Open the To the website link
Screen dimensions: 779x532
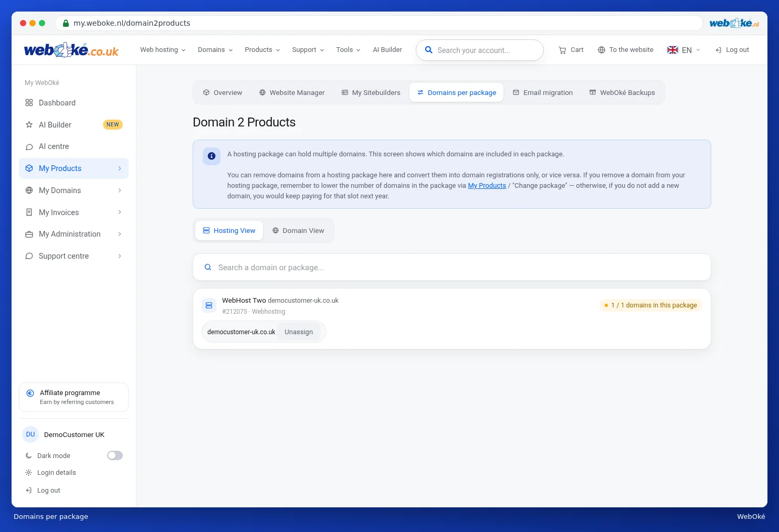click(626, 50)
